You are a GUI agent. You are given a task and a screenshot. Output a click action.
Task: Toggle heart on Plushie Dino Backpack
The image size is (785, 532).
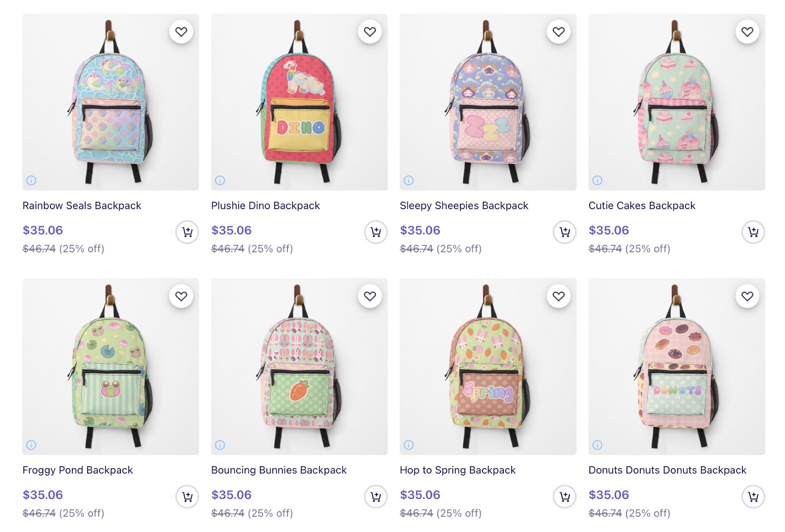370,32
